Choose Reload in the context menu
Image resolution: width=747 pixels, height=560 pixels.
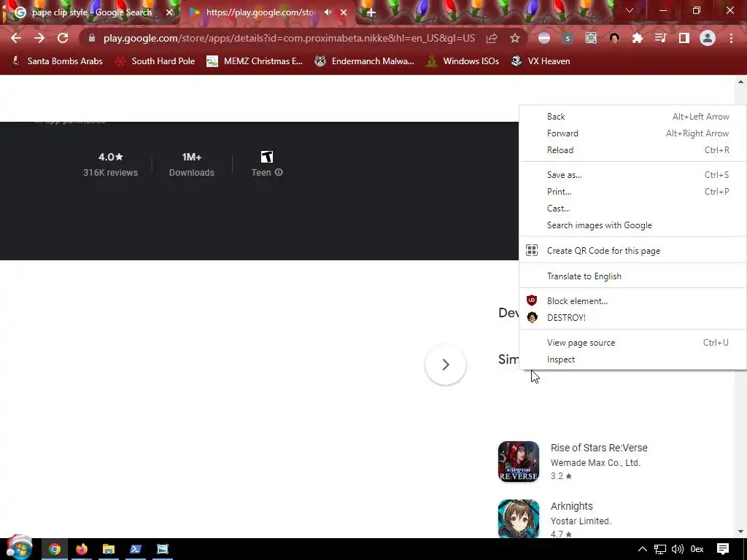tap(632, 150)
